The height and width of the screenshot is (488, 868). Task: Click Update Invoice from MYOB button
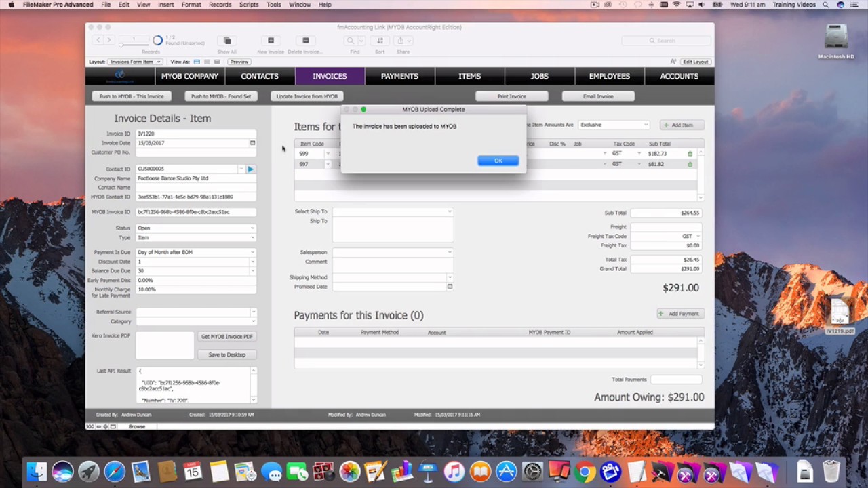307,96
